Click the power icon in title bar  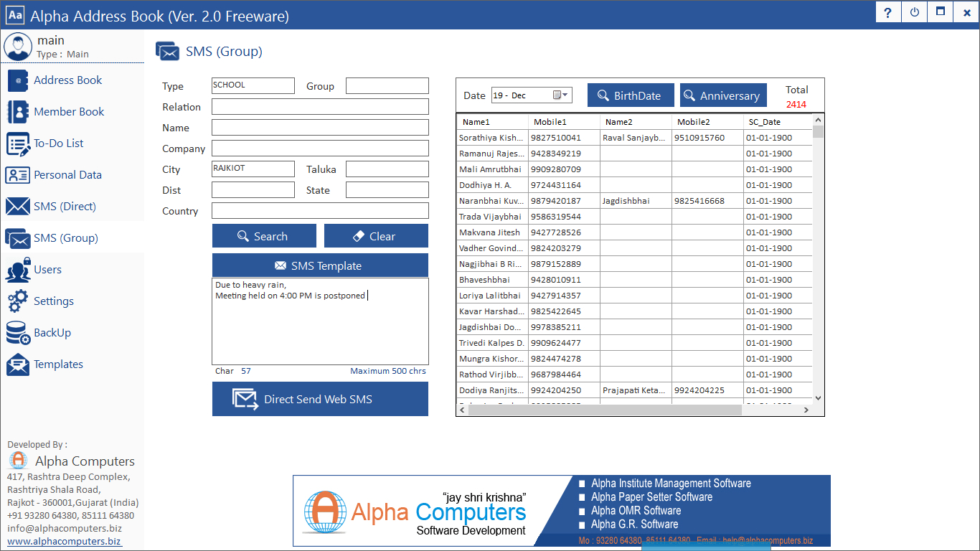click(913, 12)
